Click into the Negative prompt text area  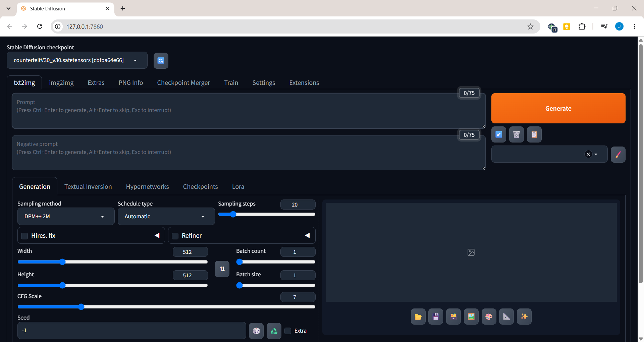[x=249, y=153]
